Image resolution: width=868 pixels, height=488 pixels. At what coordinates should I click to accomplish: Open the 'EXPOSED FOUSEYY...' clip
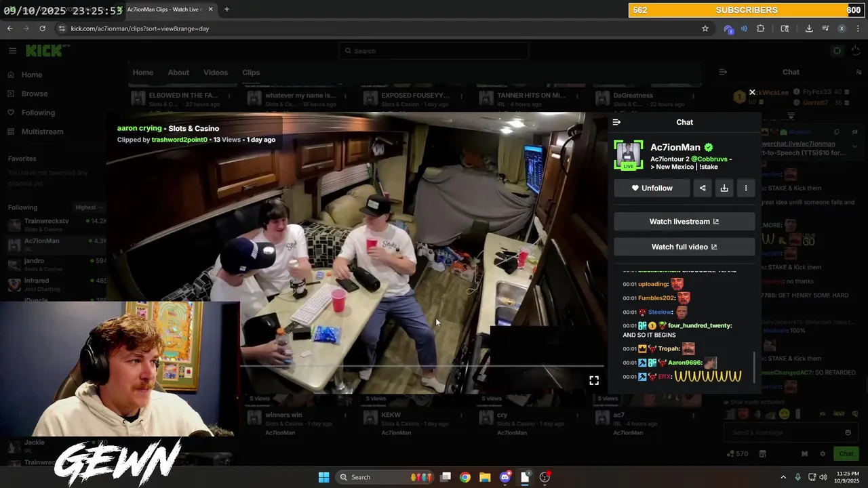pos(415,96)
